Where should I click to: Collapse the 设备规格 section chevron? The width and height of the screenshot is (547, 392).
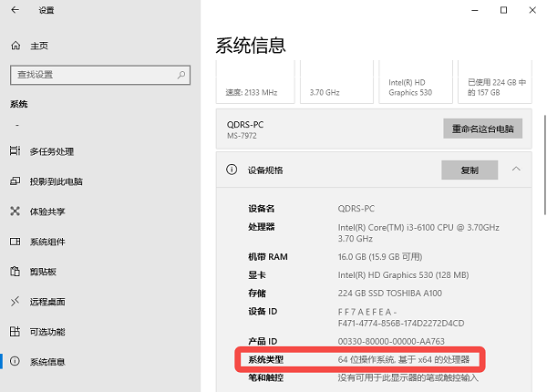[516, 170]
